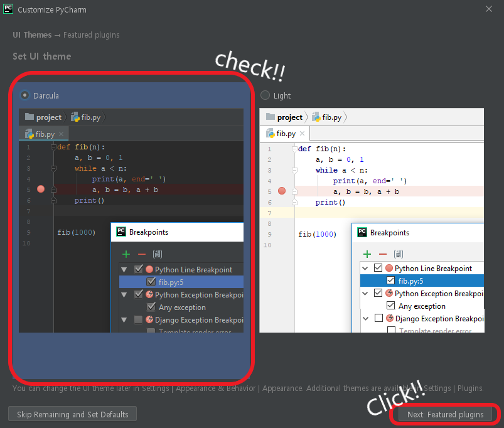Collapse Python Line Breakpoint node in Light preview
The width and height of the screenshot is (504, 428).
click(x=365, y=268)
